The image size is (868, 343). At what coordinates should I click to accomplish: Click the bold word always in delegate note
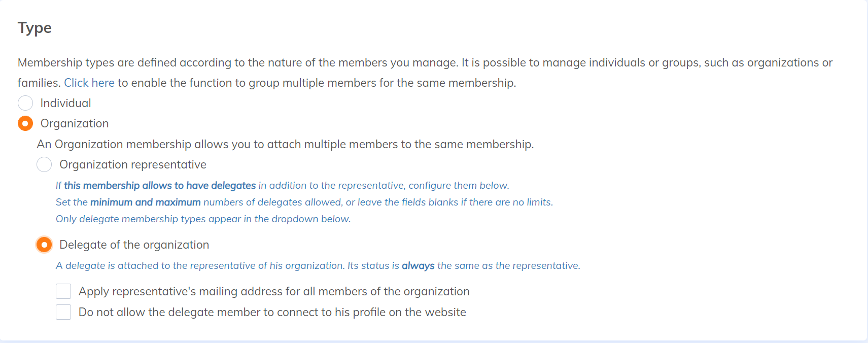418,265
